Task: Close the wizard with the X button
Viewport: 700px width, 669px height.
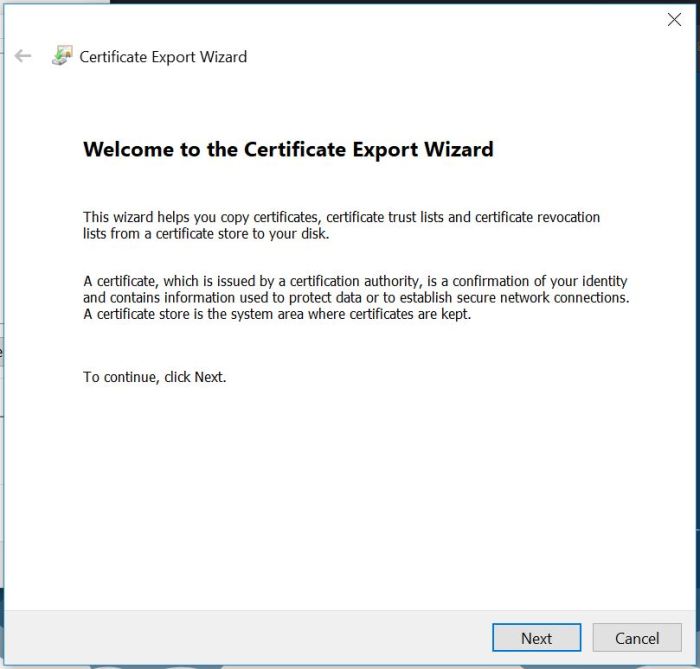Action: pos(674,20)
